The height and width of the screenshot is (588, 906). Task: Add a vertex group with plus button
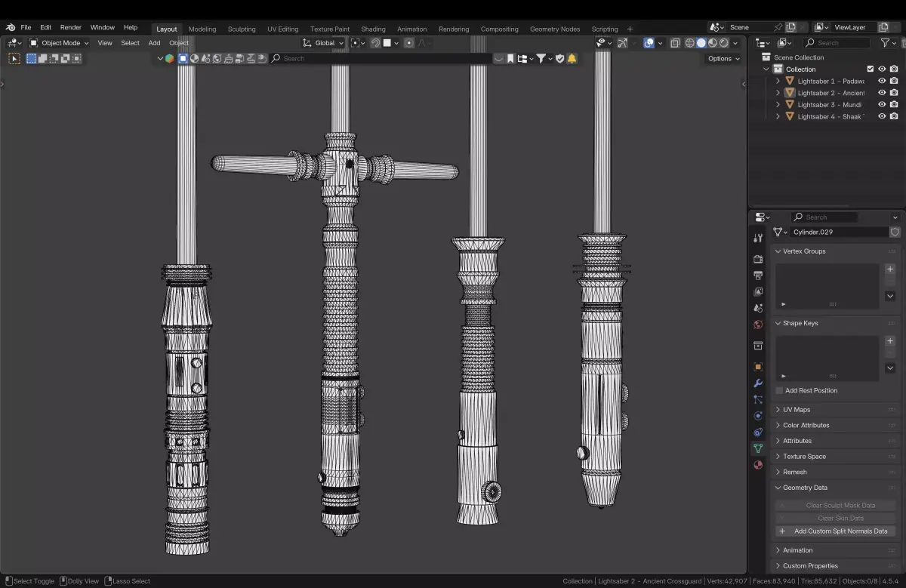pyautogui.click(x=890, y=269)
